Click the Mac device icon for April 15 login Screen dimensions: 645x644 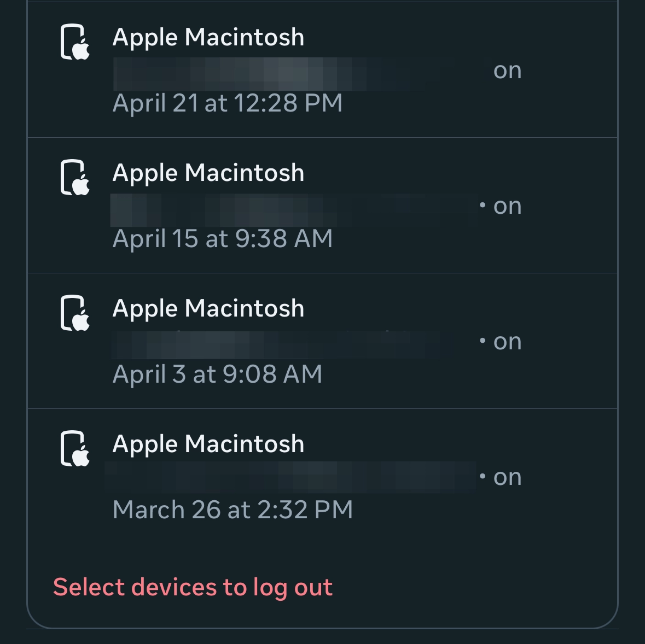pyautogui.click(x=74, y=178)
